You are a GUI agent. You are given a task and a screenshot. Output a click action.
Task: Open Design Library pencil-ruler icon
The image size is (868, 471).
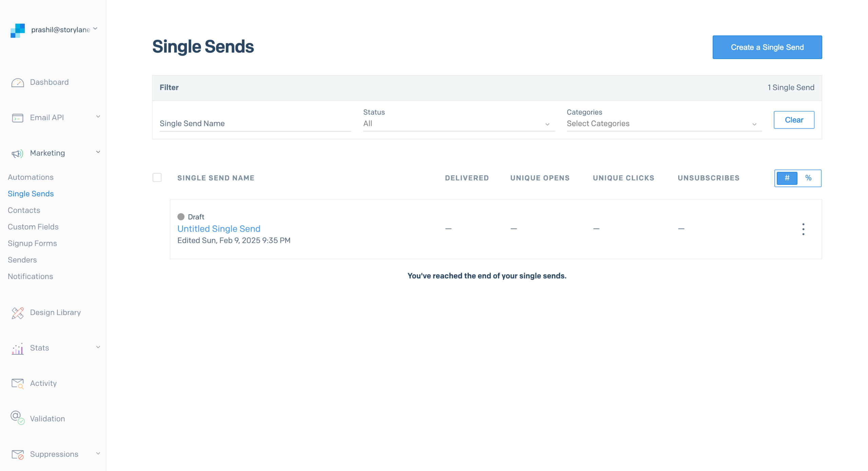click(x=18, y=313)
